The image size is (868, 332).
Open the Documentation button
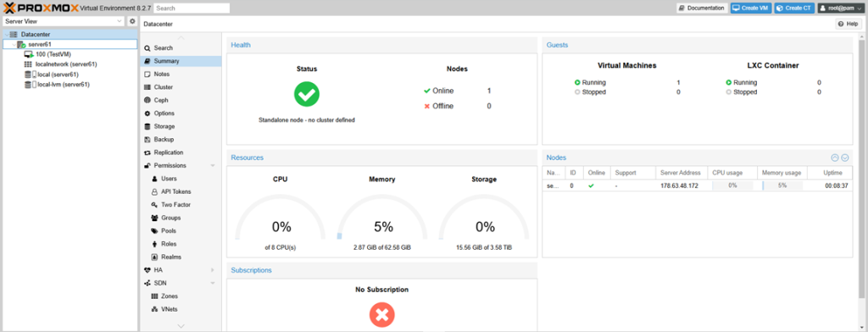(702, 8)
